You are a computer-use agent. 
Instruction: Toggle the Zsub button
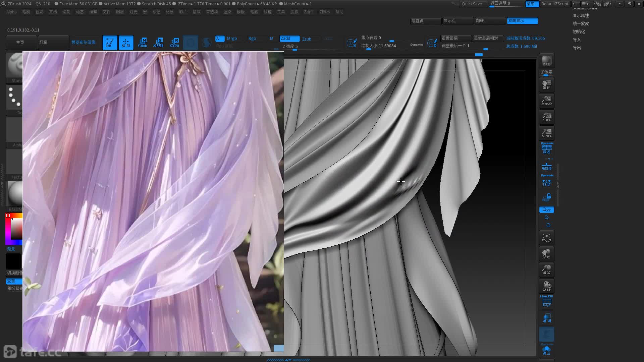pos(307,39)
